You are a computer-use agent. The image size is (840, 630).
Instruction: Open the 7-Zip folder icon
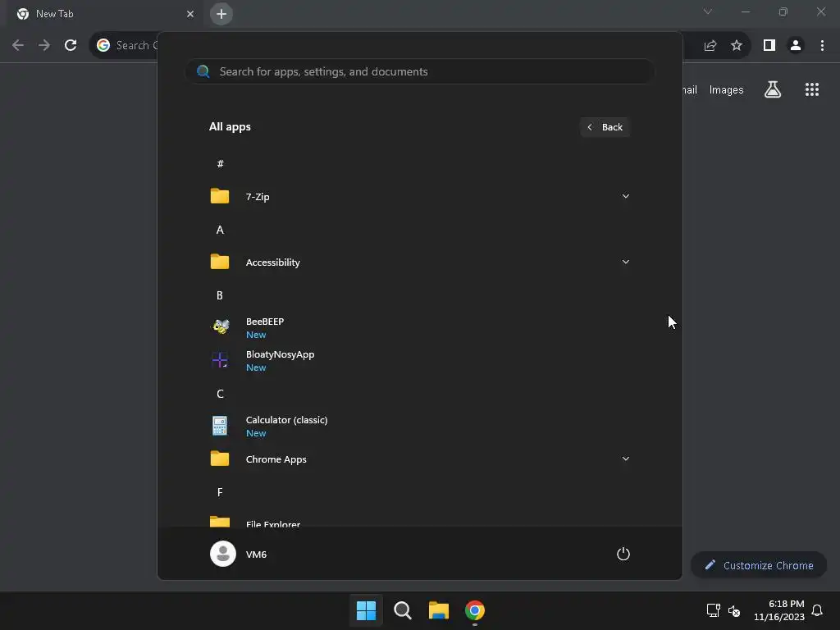pos(220,196)
